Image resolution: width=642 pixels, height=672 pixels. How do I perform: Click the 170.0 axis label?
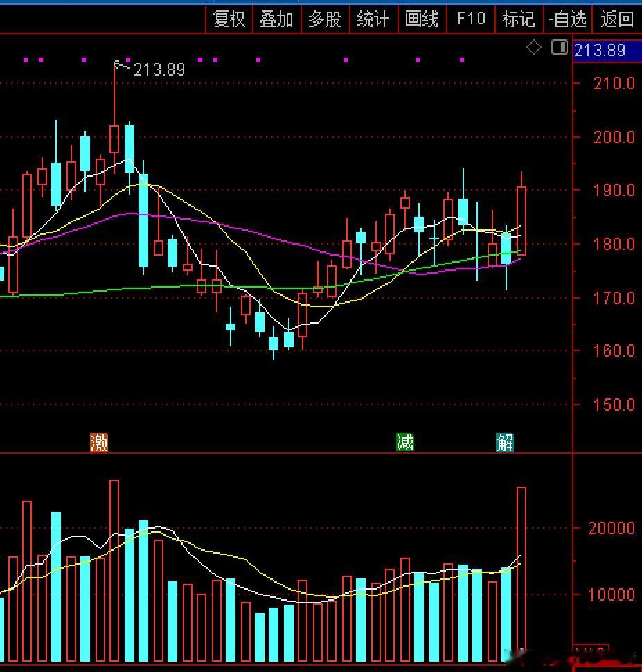pos(614,298)
